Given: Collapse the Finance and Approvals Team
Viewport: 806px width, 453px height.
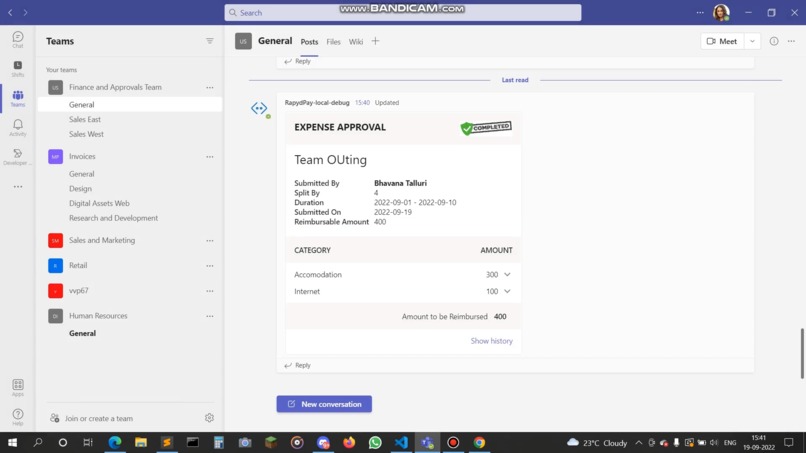Looking at the screenshot, I should point(115,87).
